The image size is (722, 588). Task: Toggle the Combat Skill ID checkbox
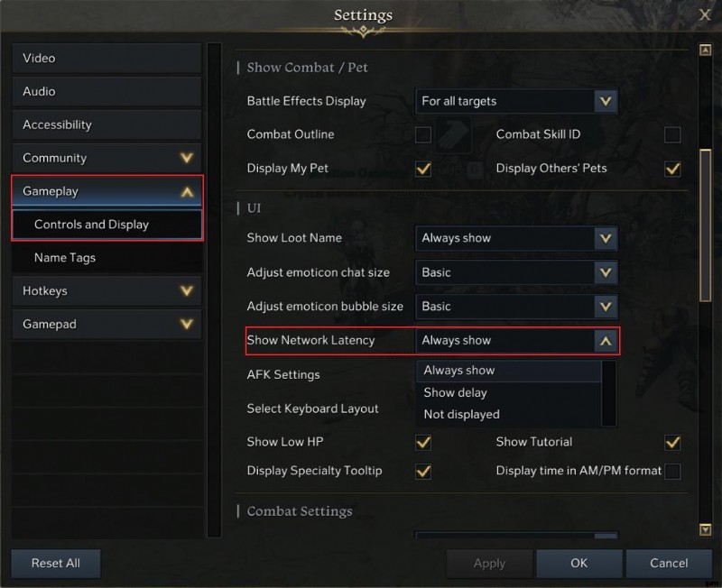pos(671,135)
